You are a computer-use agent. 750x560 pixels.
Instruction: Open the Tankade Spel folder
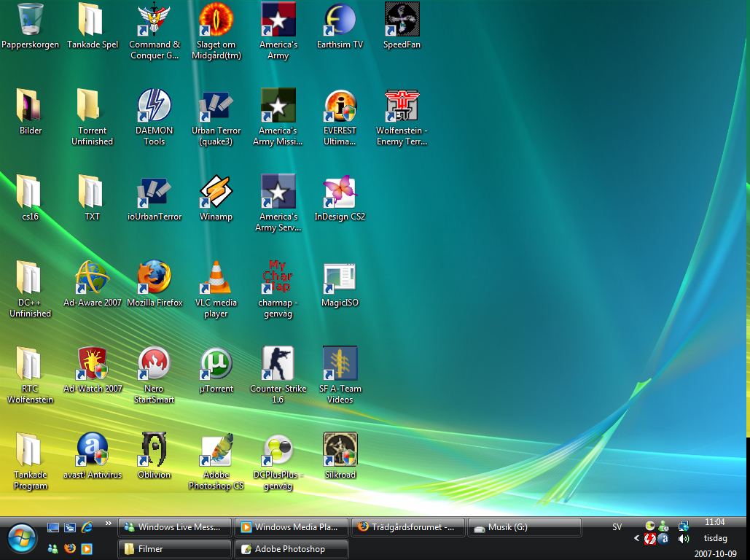(93, 20)
